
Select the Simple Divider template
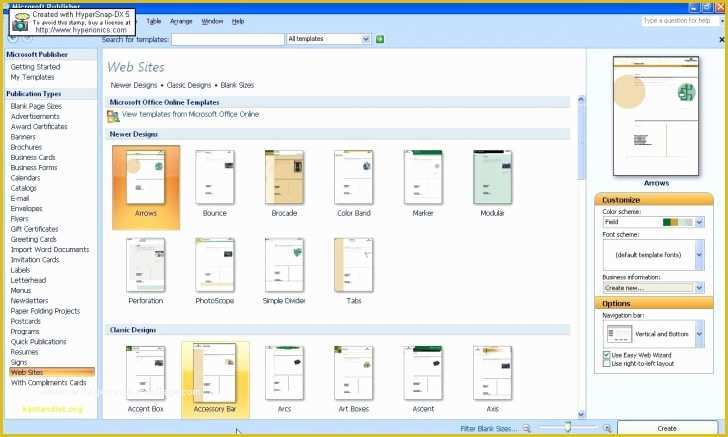[x=284, y=265]
